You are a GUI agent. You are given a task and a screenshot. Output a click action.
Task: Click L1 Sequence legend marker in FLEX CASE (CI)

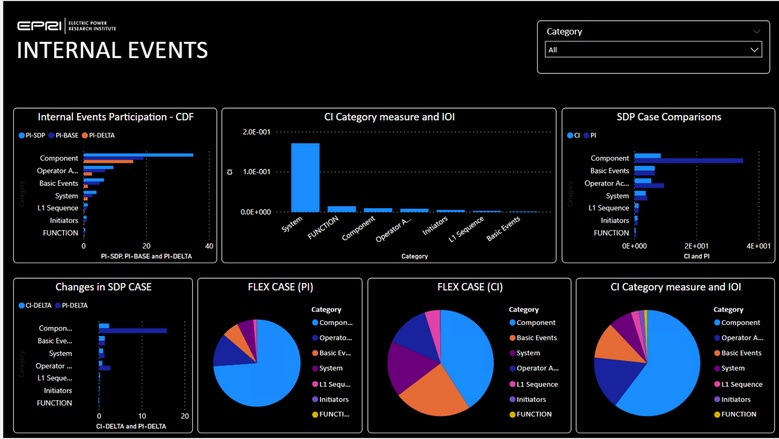[x=512, y=384]
